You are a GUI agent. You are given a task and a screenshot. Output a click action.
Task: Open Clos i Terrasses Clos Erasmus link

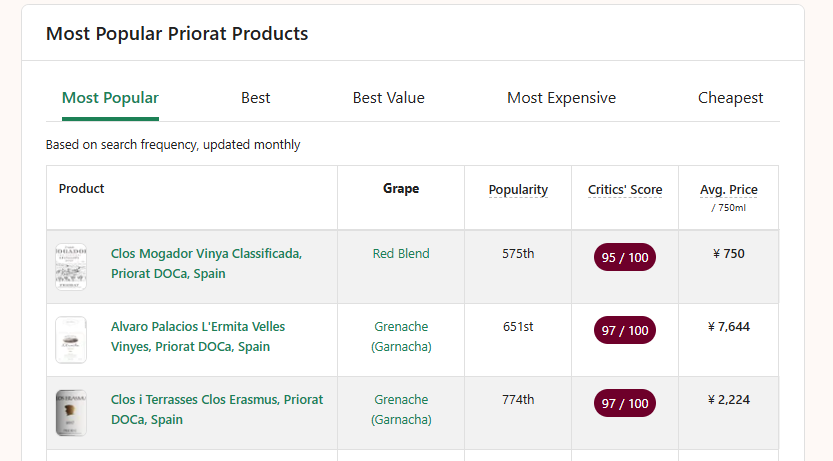pos(217,410)
